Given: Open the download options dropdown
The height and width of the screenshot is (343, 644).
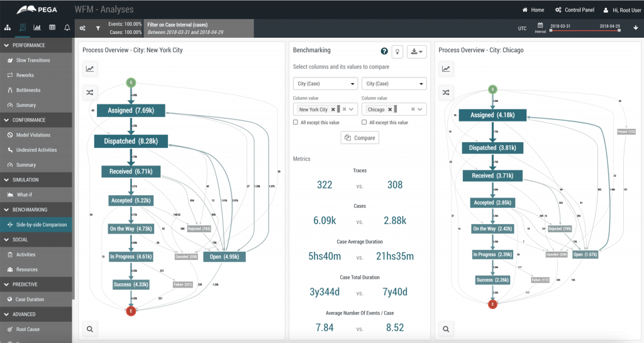Looking at the screenshot, I should click(x=417, y=52).
